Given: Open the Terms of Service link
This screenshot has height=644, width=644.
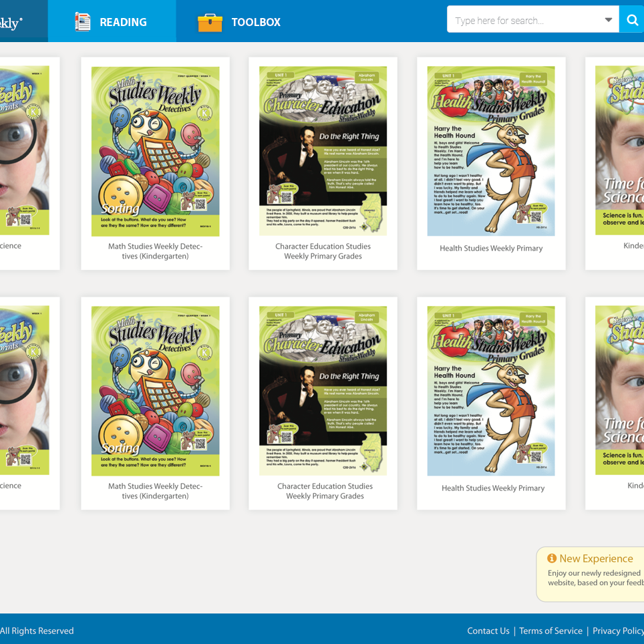Looking at the screenshot, I should tap(550, 631).
